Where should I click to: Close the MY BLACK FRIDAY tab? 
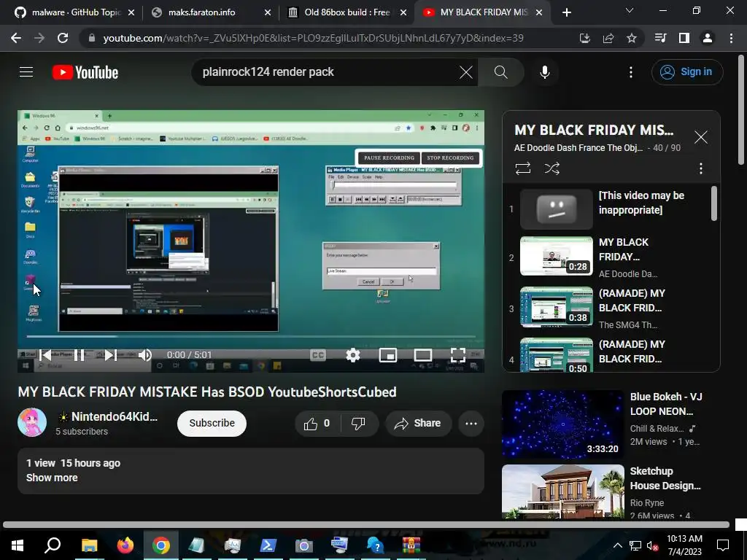[539, 12]
